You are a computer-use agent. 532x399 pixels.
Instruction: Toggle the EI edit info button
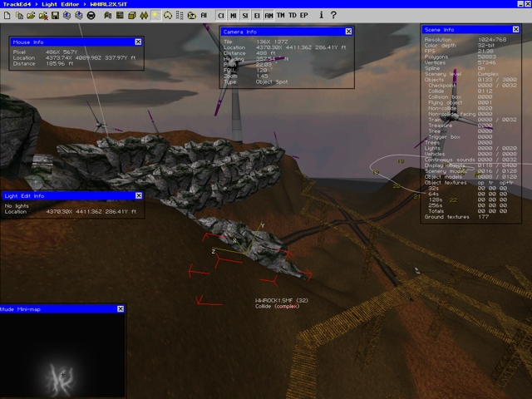tap(257, 16)
